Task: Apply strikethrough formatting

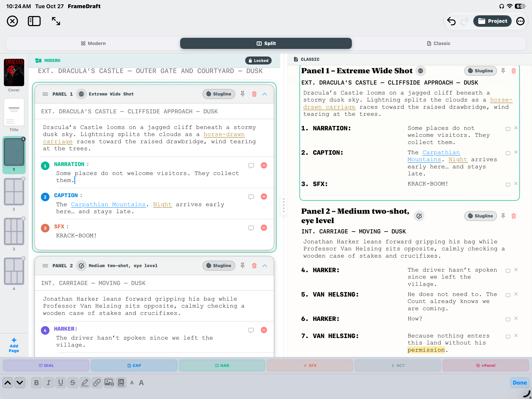Action: (x=73, y=383)
